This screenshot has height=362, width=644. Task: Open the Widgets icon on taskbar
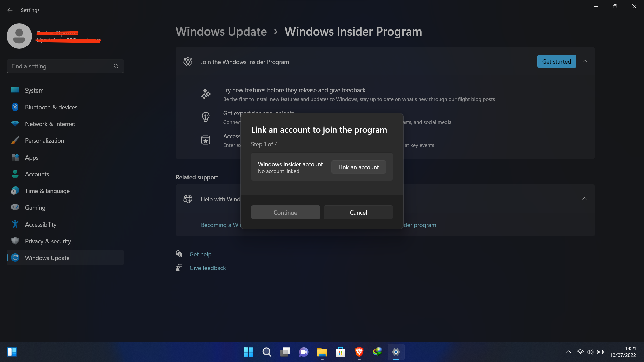tap(12, 352)
